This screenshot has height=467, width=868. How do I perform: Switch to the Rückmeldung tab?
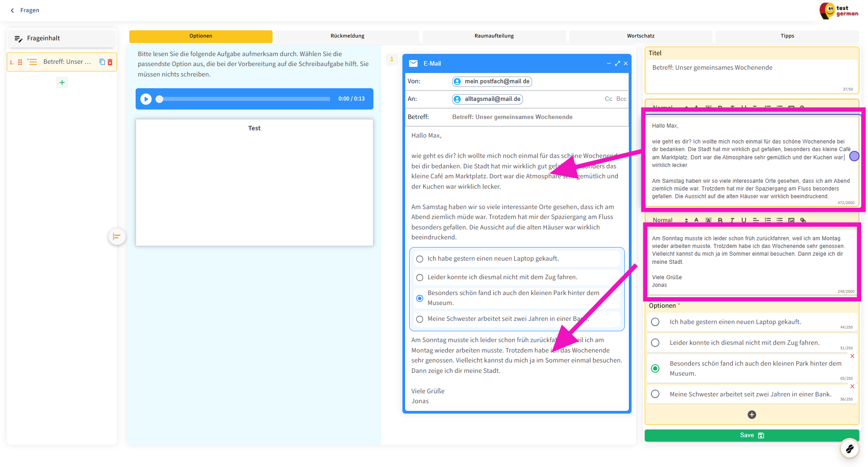pos(347,36)
